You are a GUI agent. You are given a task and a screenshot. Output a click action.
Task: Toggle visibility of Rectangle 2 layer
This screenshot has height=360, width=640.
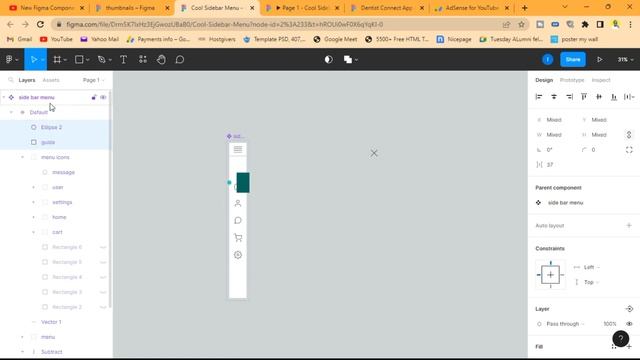(x=103, y=307)
